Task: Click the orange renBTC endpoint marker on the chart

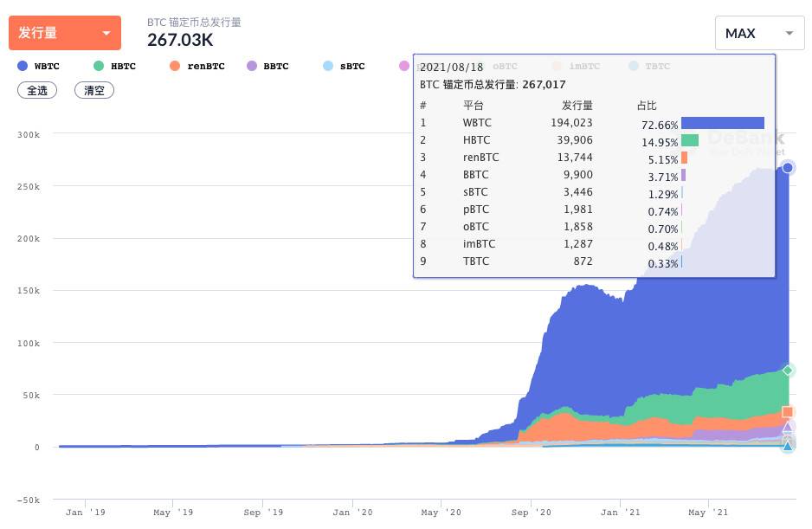Action: [787, 412]
